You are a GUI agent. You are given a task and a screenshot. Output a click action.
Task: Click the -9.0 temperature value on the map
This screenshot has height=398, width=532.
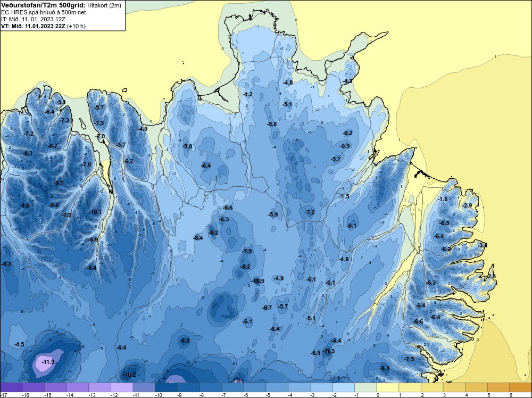coord(54,205)
